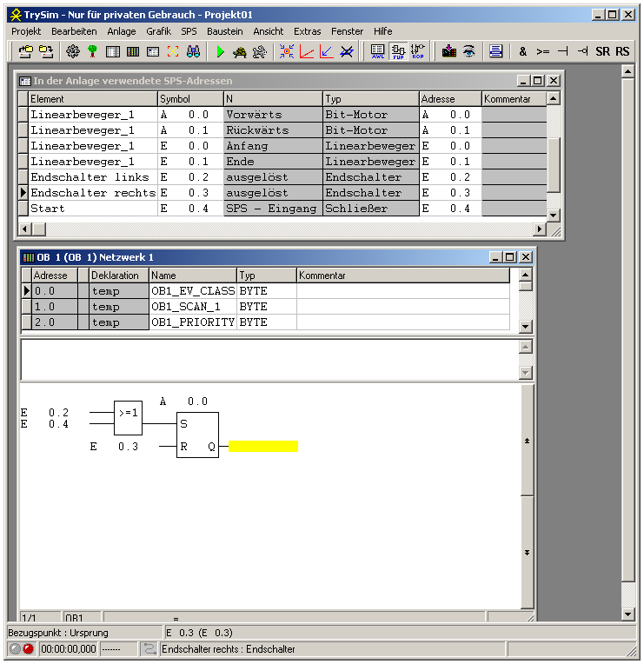Viewport: 644px width, 664px height.
Task: Click the turtle slow-motion icon
Action: (239, 52)
